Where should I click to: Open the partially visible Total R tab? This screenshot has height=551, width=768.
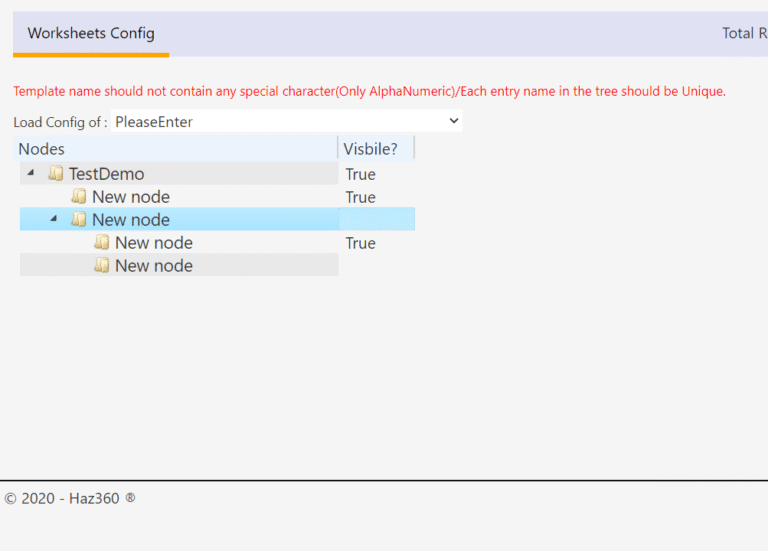coord(744,33)
